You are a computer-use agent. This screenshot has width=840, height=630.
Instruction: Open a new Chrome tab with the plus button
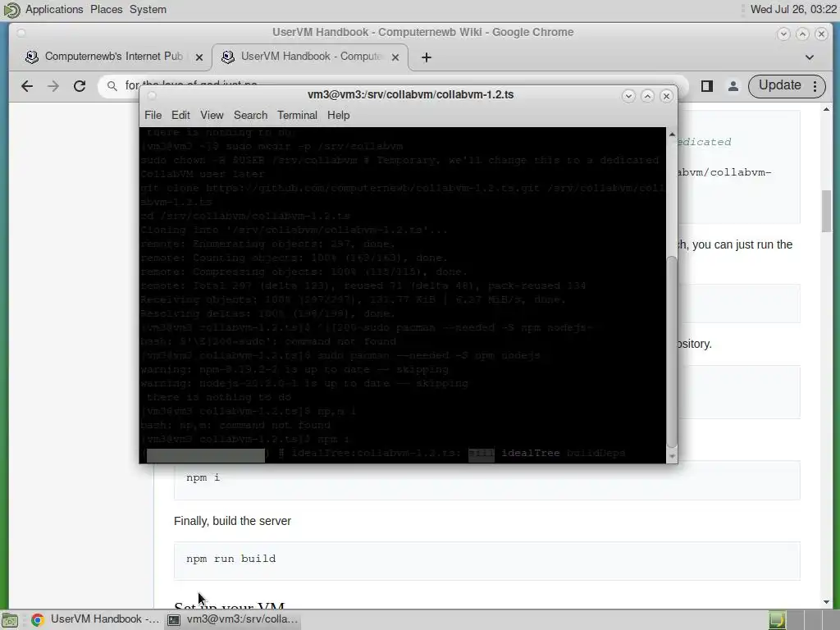[x=427, y=57]
